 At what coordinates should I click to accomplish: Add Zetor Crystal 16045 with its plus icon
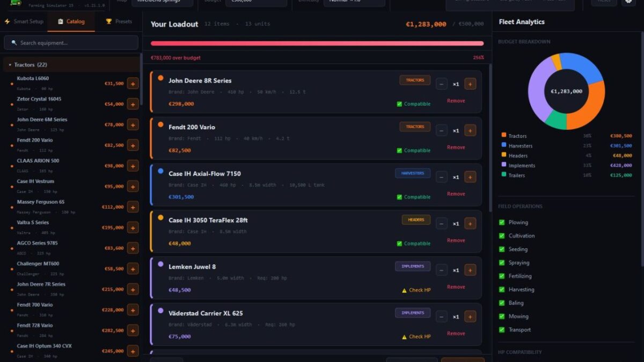click(133, 104)
